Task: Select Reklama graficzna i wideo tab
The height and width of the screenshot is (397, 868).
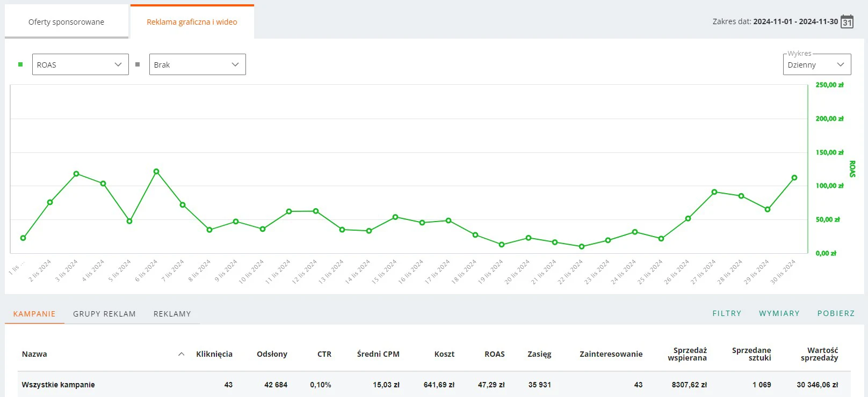Action: click(x=192, y=22)
